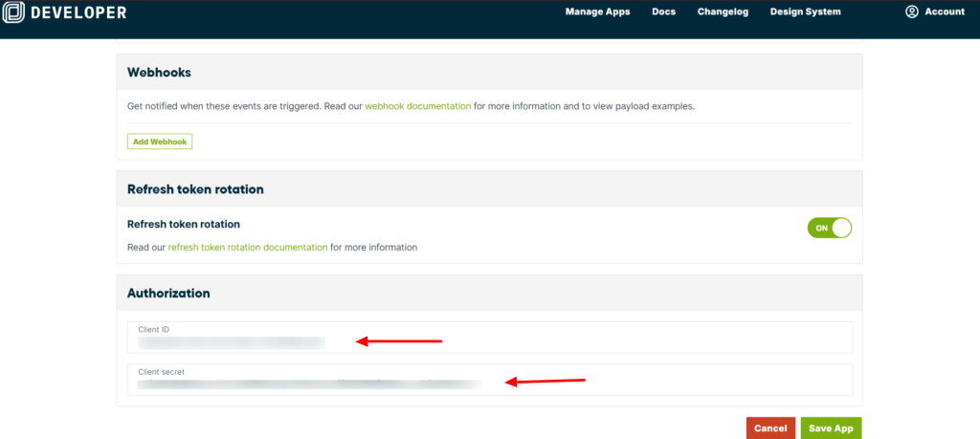The width and height of the screenshot is (980, 439).
Task: Click the Developer logo icon
Action: point(15,12)
